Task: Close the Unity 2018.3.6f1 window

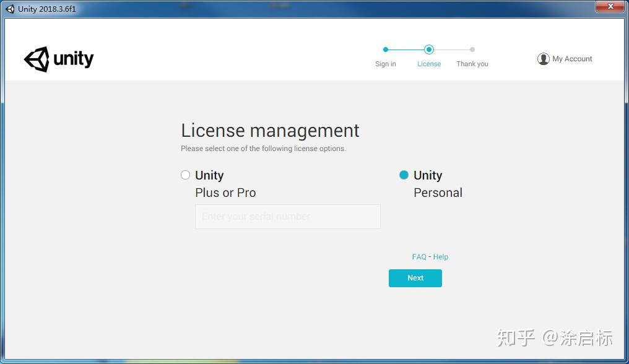Action: (610, 6)
